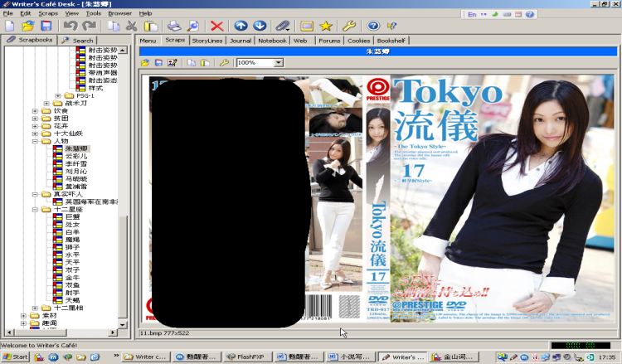Paste scrap in the scrap toolbar
This screenshot has height=364, width=622.
tap(205, 63)
